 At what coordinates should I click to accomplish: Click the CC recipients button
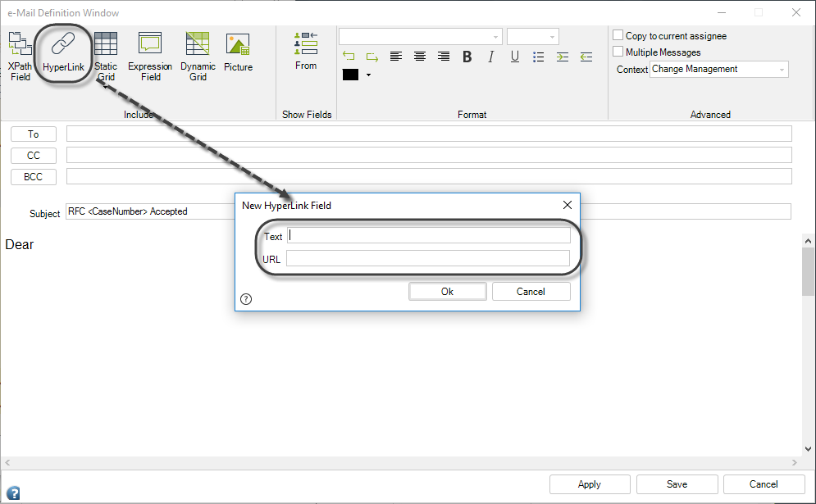pyautogui.click(x=34, y=156)
